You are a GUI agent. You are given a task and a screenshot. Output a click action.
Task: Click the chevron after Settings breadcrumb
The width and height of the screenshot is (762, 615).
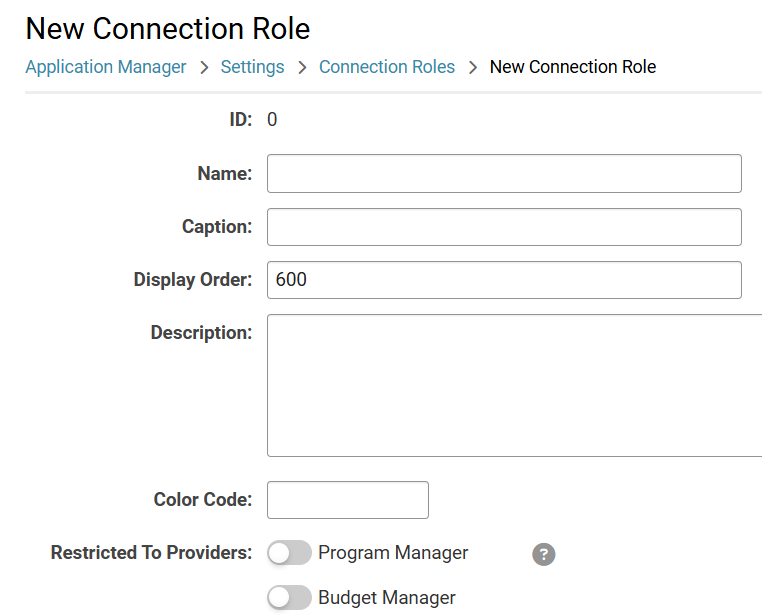tap(302, 68)
